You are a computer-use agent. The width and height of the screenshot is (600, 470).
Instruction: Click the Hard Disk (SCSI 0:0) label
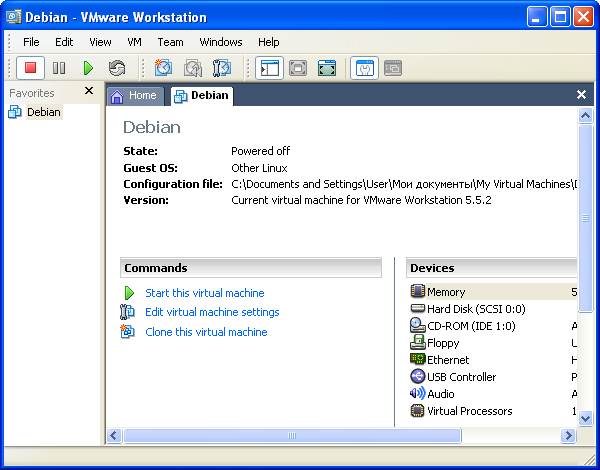476,309
